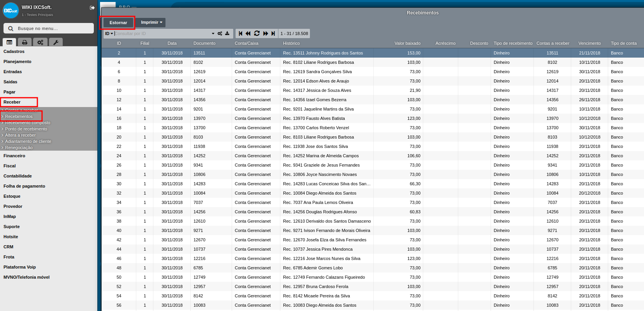Click the IXCsoft logo
This screenshot has height=311, width=644.
coord(11,11)
